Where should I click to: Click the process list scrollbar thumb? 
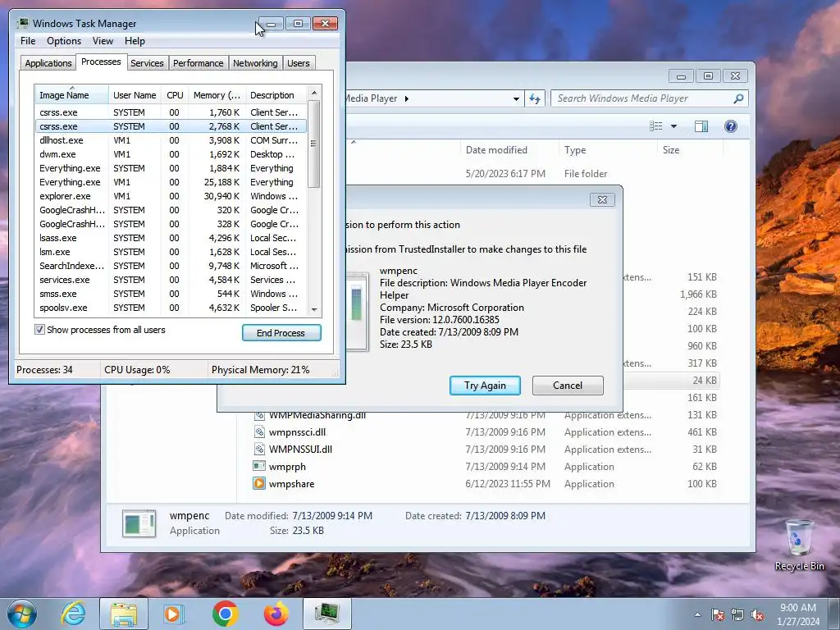(x=314, y=144)
